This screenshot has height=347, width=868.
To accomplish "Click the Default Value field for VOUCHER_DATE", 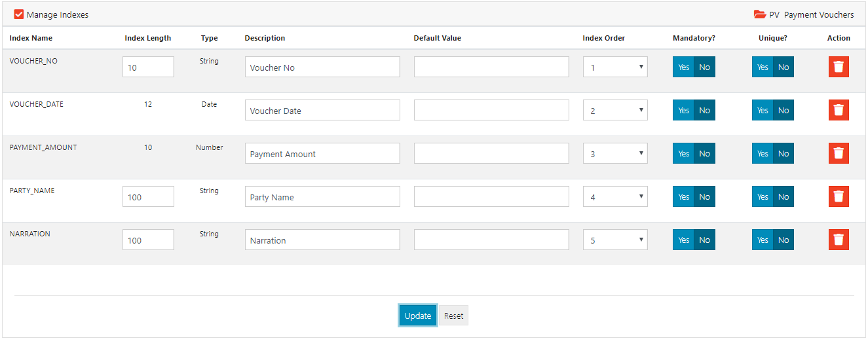I will 491,110.
